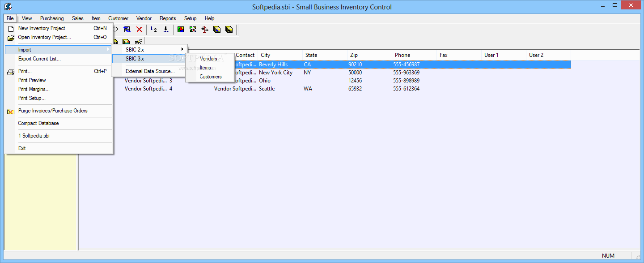Image resolution: width=644 pixels, height=263 pixels.
Task: Click the green refresh-arrows toolbar icon
Action: click(x=193, y=30)
